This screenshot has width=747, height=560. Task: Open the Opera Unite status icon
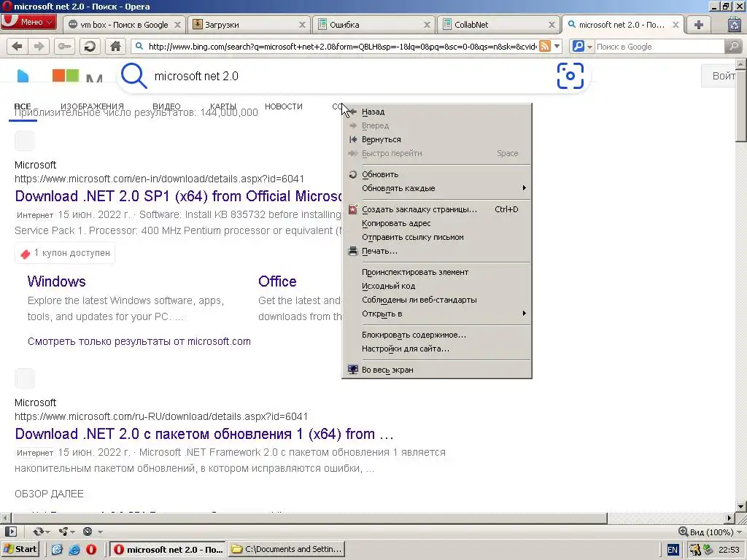(65, 532)
